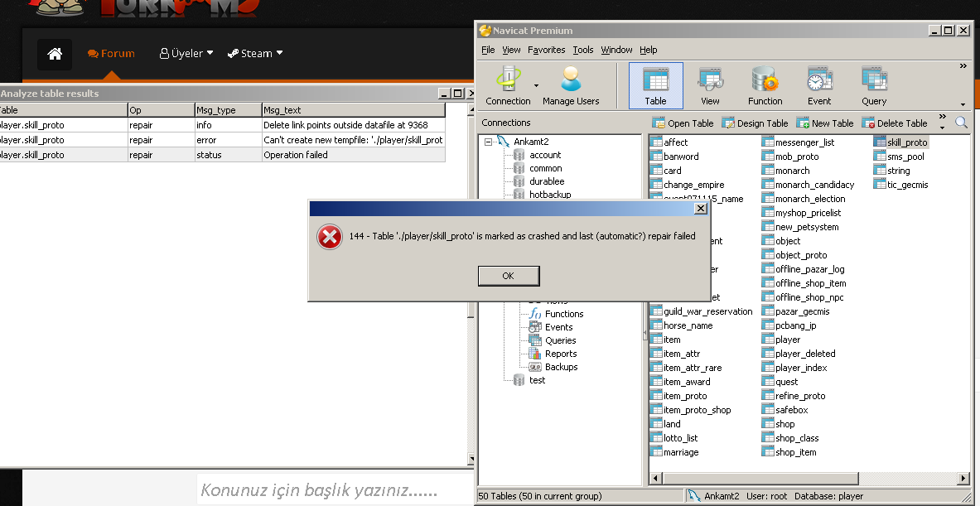Open the View menu in Navicat
Image resolution: width=980 pixels, height=506 pixels.
tap(511, 50)
